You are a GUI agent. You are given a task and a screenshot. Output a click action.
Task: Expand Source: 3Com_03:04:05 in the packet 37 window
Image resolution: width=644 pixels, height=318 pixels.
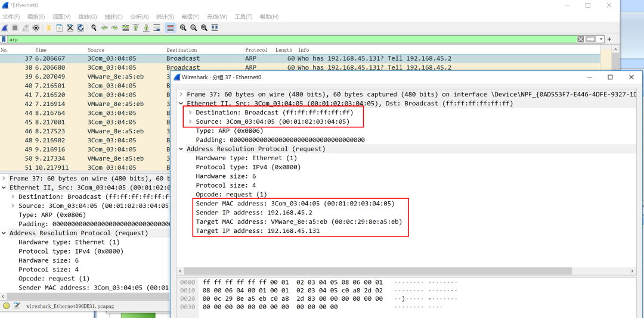tap(190, 121)
